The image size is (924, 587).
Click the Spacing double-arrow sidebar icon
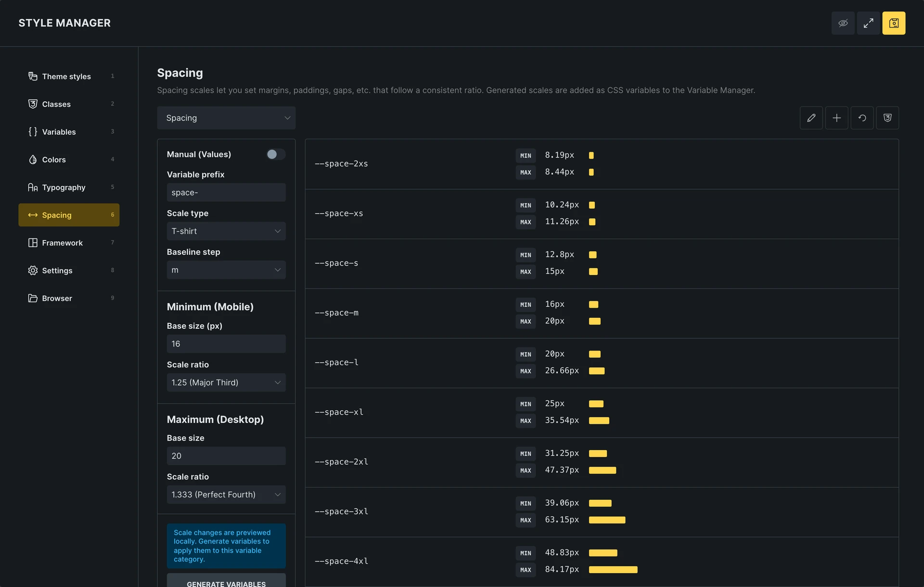(33, 215)
